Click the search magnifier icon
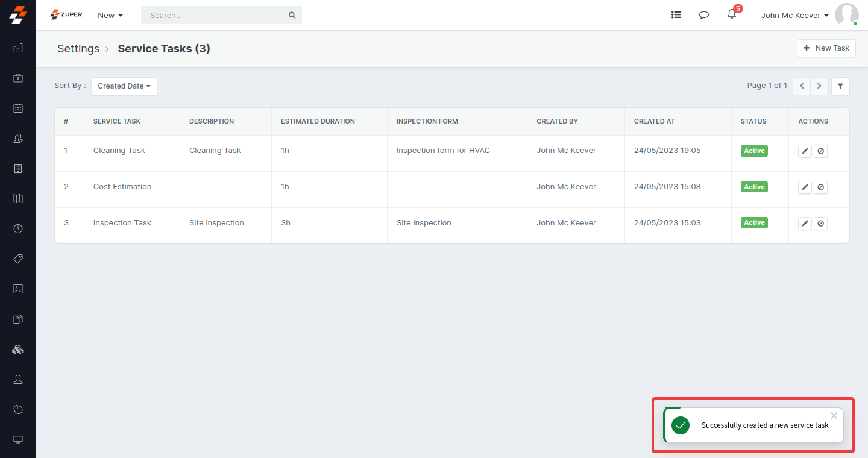Screen dimensions: 868x458 [x=292, y=14]
